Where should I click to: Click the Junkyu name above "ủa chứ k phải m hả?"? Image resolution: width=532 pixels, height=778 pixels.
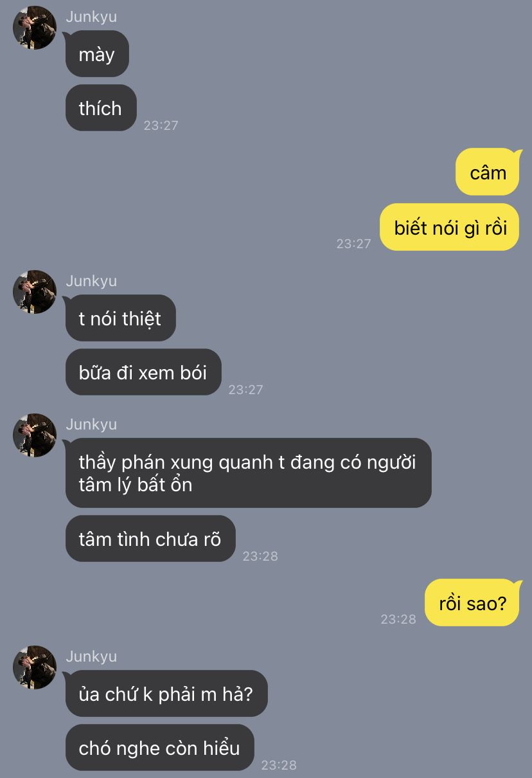pos(91,656)
